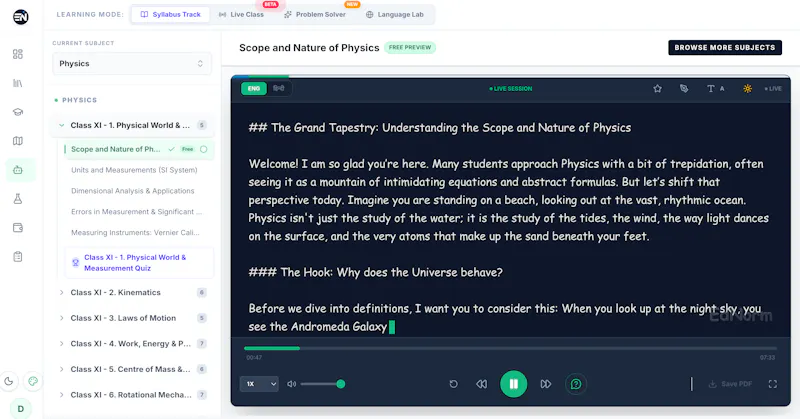
Task: Fast forward the lesson playback
Action: coord(545,384)
